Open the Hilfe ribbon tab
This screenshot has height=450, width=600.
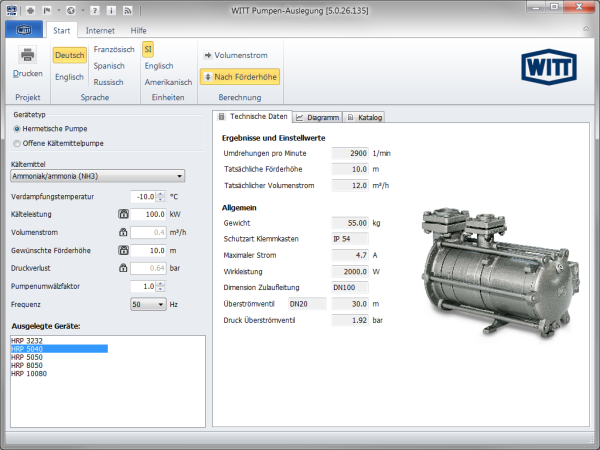[x=138, y=31]
